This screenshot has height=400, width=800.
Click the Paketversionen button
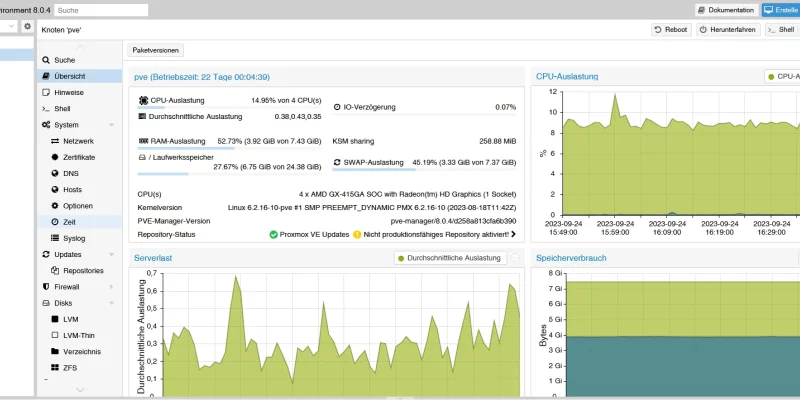(156, 50)
